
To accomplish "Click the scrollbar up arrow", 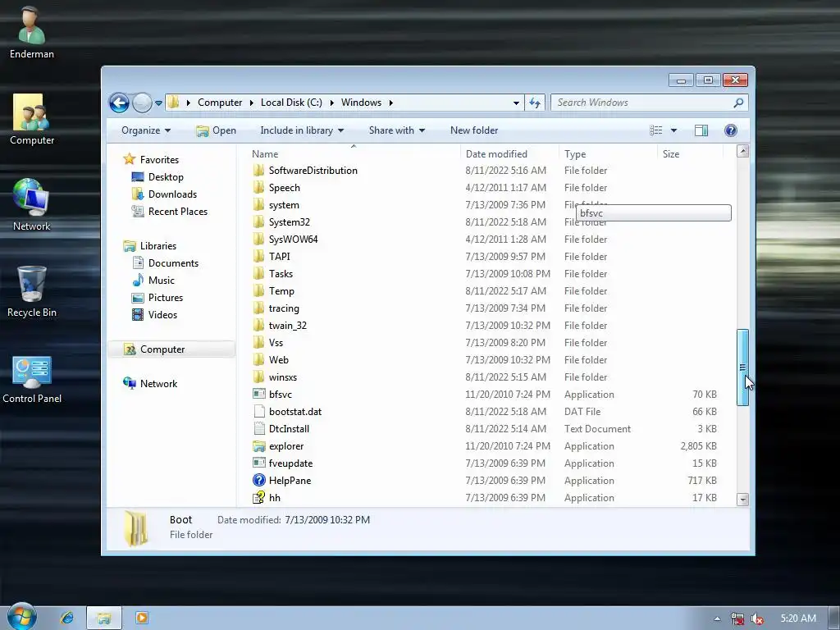I will tap(742, 151).
